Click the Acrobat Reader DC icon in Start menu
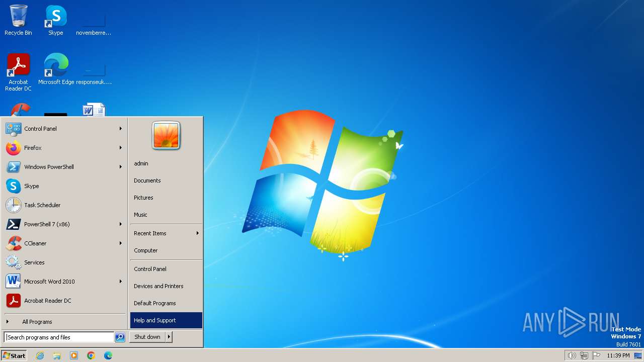Screen dimensions: 644x362 coord(13,301)
